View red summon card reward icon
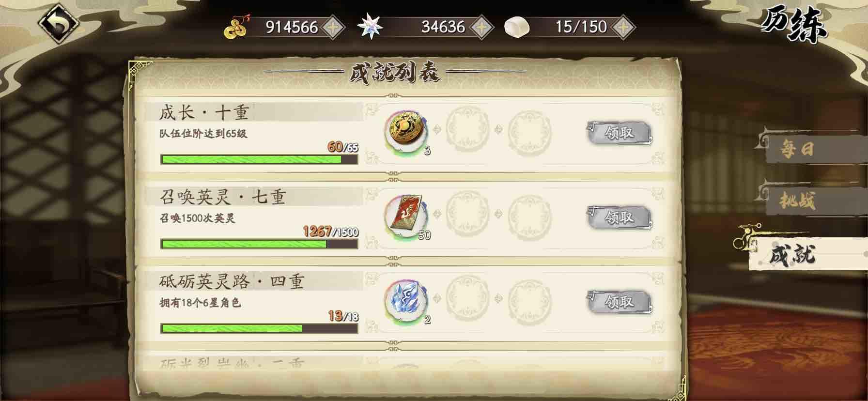The height and width of the screenshot is (401, 868). [407, 216]
